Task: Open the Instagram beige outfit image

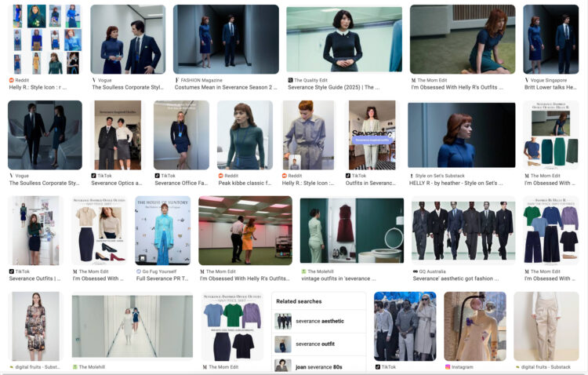Action: pos(474,326)
